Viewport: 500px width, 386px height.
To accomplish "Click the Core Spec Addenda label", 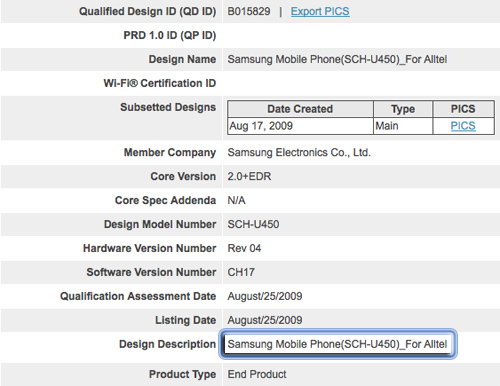I will coord(165,200).
